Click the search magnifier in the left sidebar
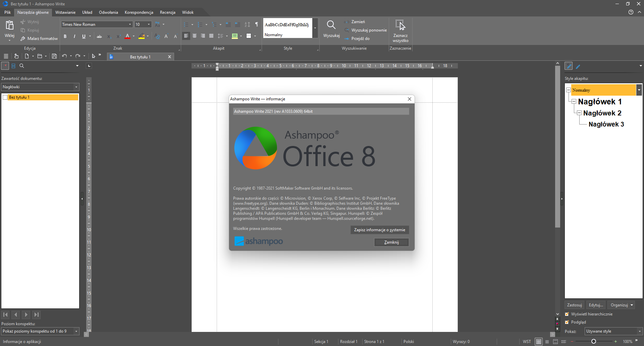This screenshot has height=346, width=644. 22,66
